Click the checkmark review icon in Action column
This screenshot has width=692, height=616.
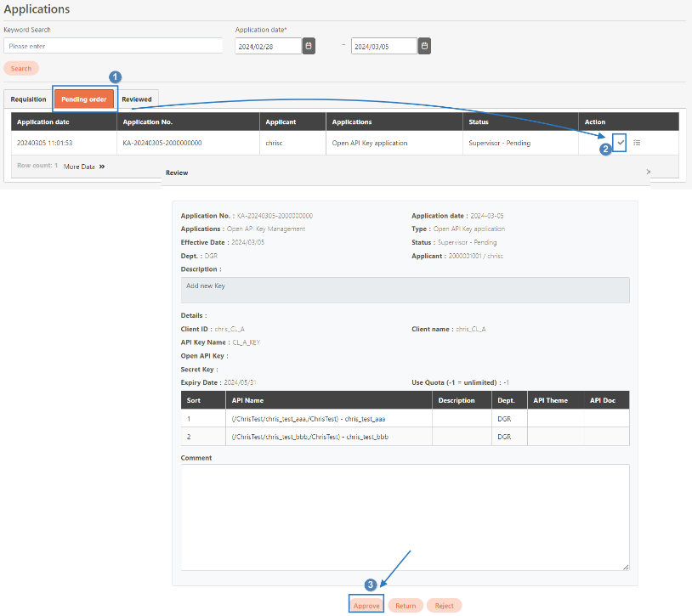[x=621, y=143]
